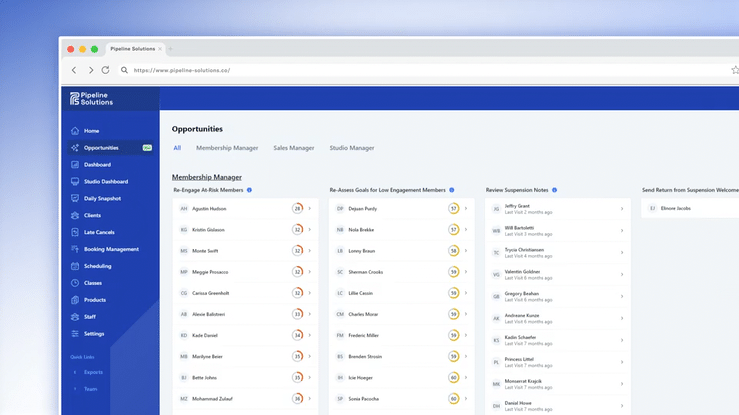Expand Dejuan Purdy row chevron
This screenshot has height=415, width=739.
coord(466,209)
